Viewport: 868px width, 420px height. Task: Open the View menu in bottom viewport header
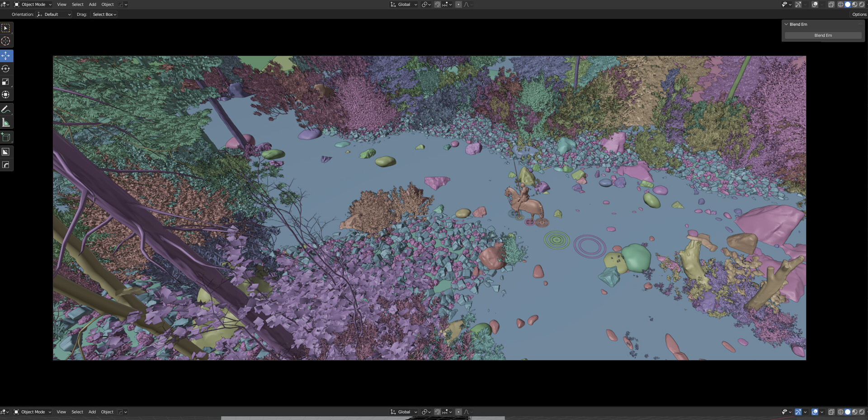(61, 412)
